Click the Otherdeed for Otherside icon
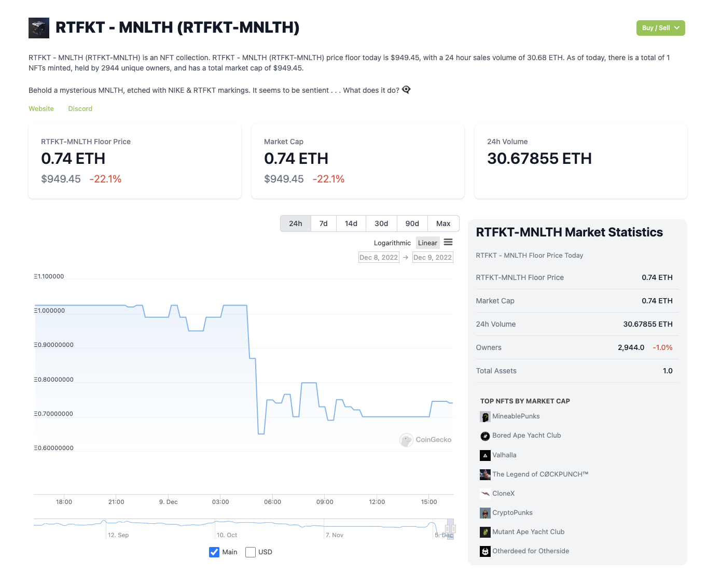721x588 pixels. (485, 551)
